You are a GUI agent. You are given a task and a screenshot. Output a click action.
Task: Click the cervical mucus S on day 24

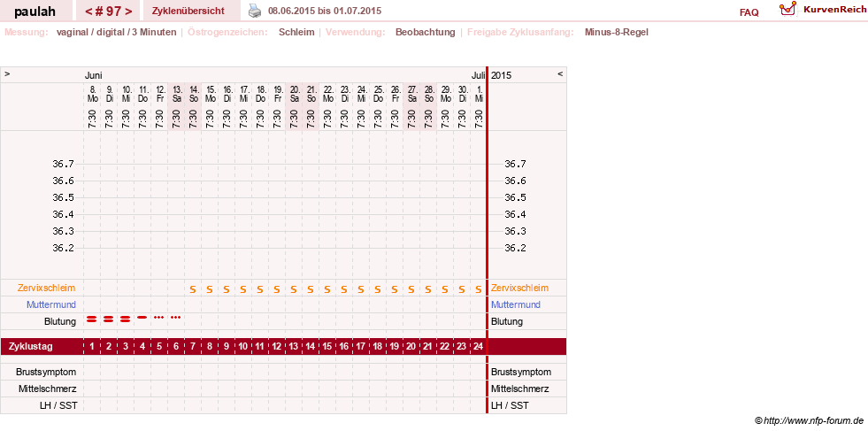(479, 289)
